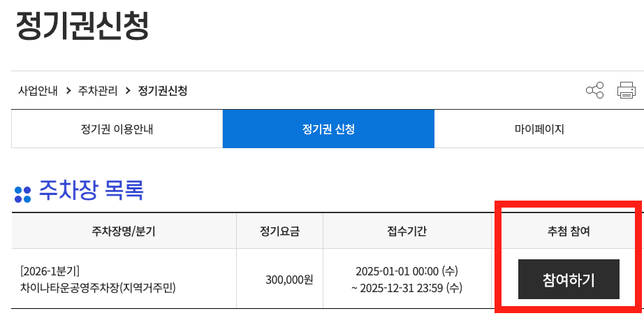Click the printer icon
Screen dimensions: 644x325
[627, 90]
